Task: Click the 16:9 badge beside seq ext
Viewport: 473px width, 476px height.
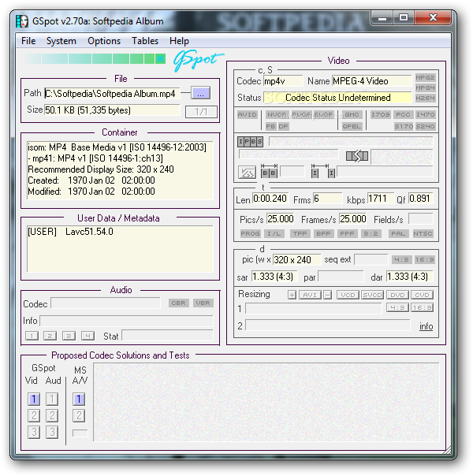Action: tap(424, 260)
